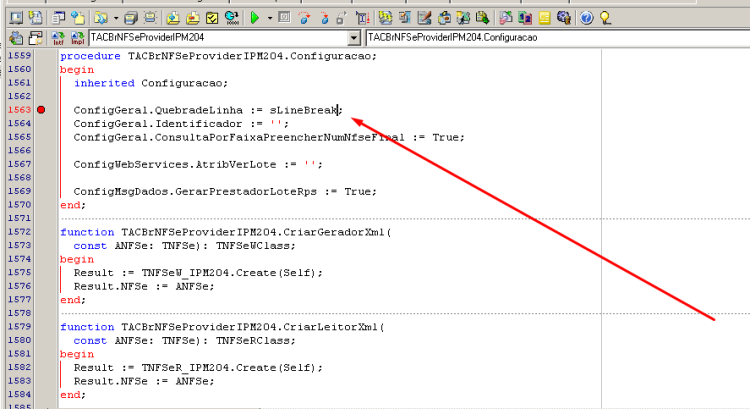Viewport: 750px width, 409px height.
Task: Open the TACBrNFSeProviderIPM204 class dropdown arrow
Action: click(353, 38)
